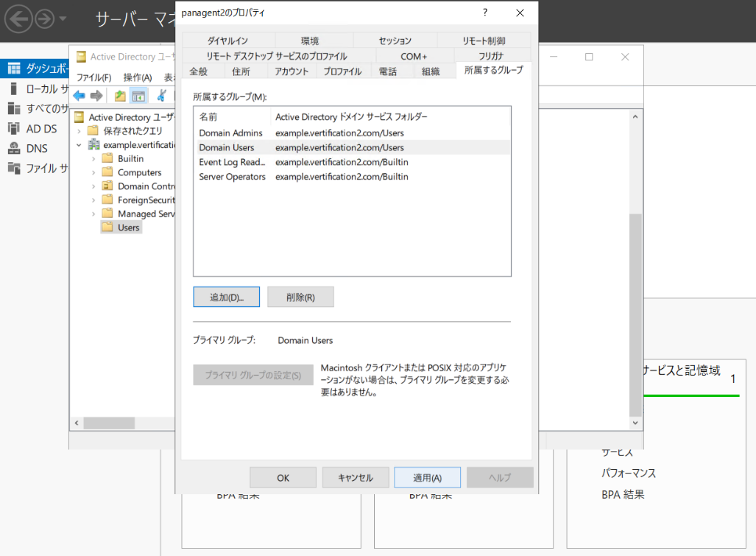
Task: Switch to the フリガナ tab
Action: (491, 56)
